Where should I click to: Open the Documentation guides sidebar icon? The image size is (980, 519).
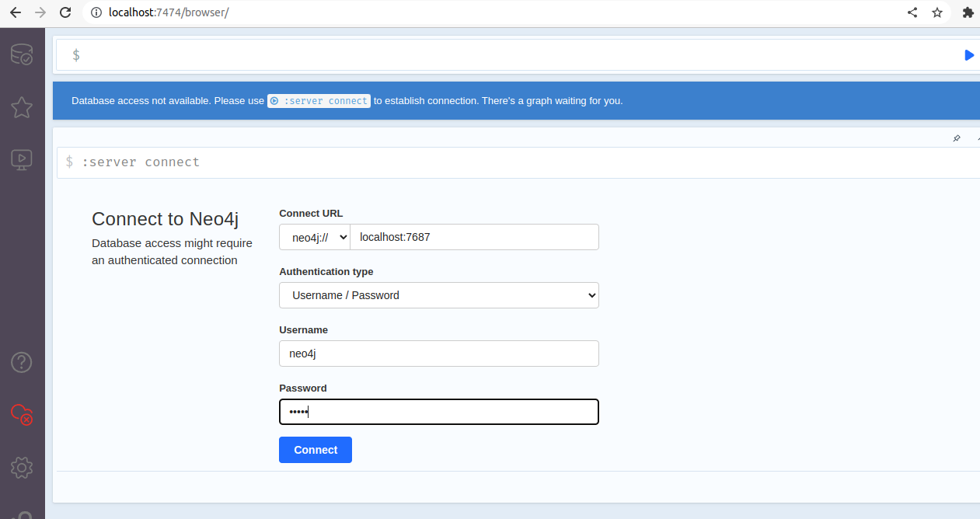point(21,159)
